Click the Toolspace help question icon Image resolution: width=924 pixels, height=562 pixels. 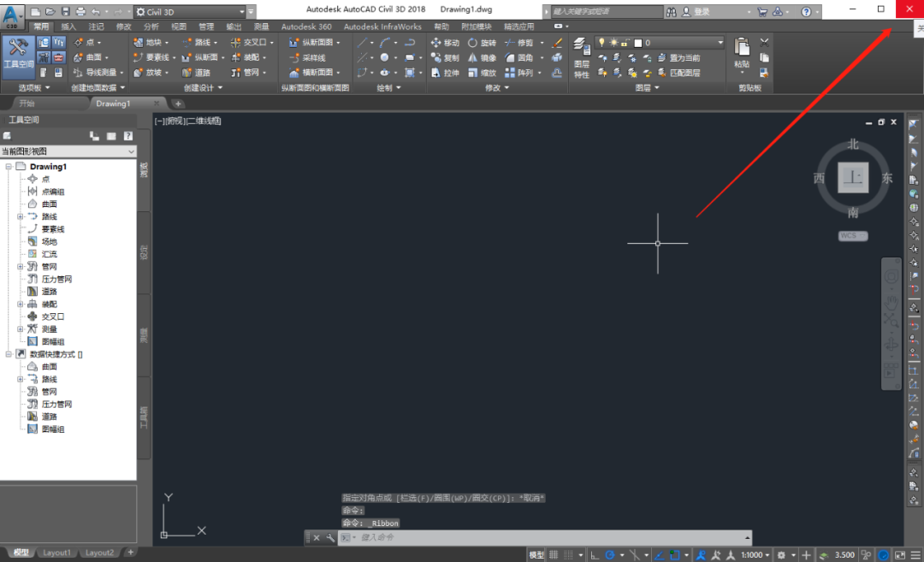pos(127,136)
